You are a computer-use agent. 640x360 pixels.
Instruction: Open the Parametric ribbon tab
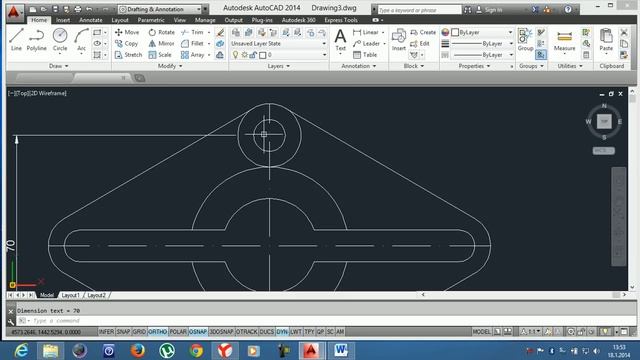151,20
